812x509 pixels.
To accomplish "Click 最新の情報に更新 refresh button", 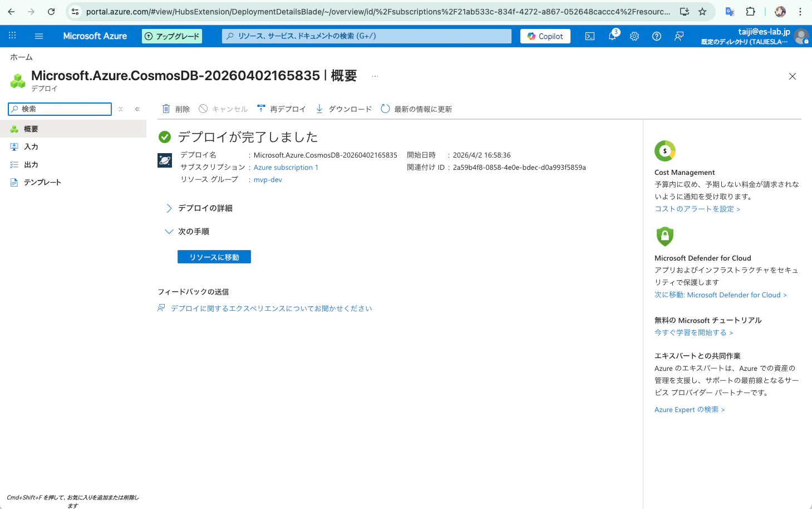I will pyautogui.click(x=416, y=109).
